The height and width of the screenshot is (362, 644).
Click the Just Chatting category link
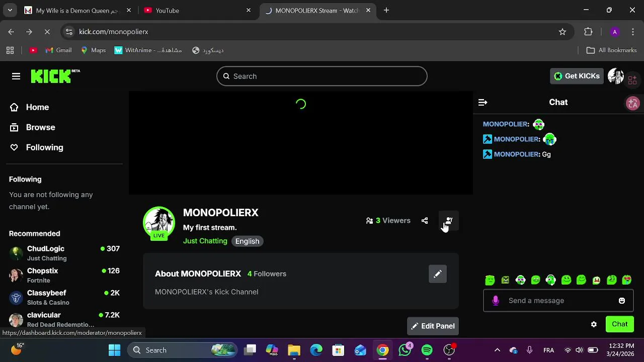(x=205, y=241)
